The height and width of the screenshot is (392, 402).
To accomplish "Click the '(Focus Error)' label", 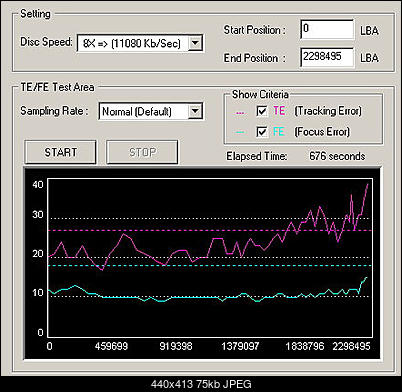I will tap(322, 132).
